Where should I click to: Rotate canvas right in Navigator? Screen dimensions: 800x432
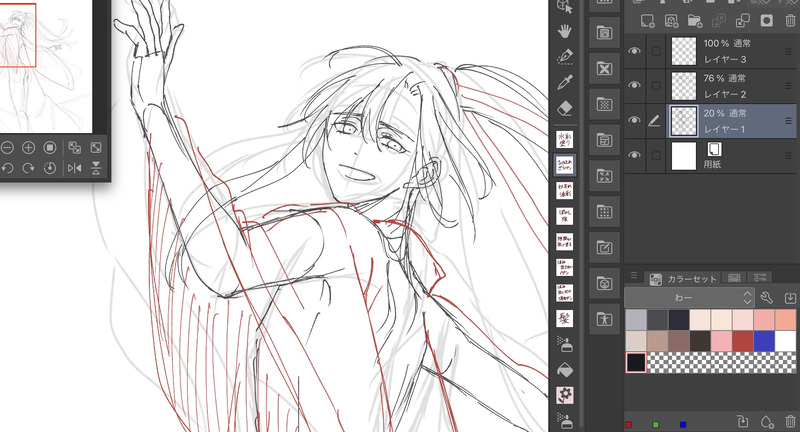[28, 168]
